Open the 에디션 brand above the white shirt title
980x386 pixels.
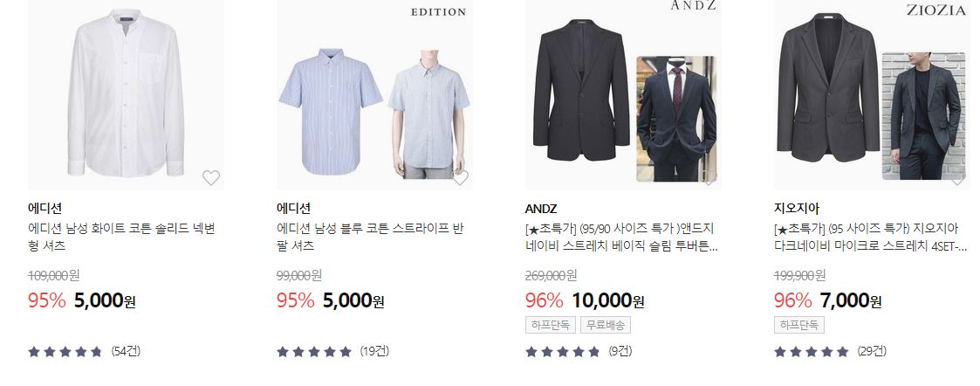point(45,209)
